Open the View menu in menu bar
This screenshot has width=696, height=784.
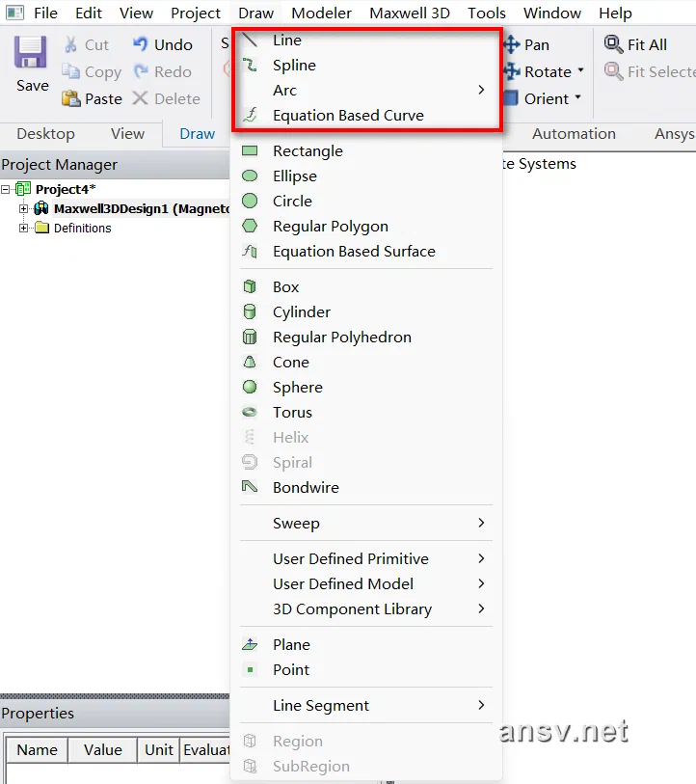click(x=136, y=13)
